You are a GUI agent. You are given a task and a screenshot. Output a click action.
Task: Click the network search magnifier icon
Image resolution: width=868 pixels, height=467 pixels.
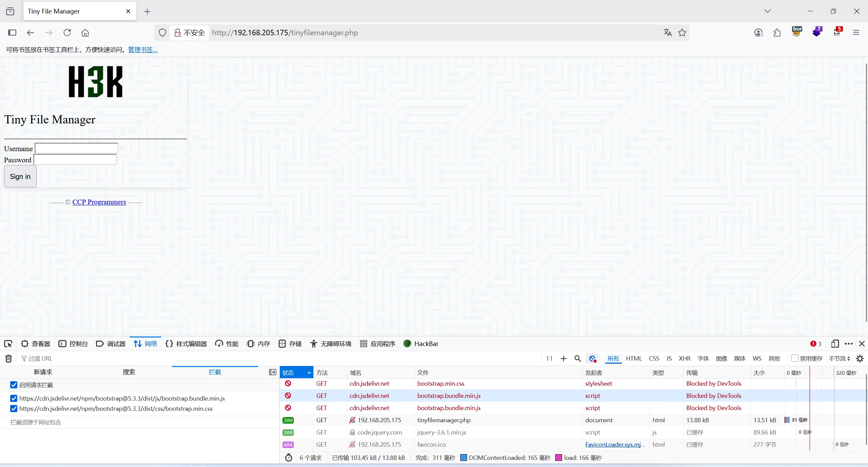point(577,358)
